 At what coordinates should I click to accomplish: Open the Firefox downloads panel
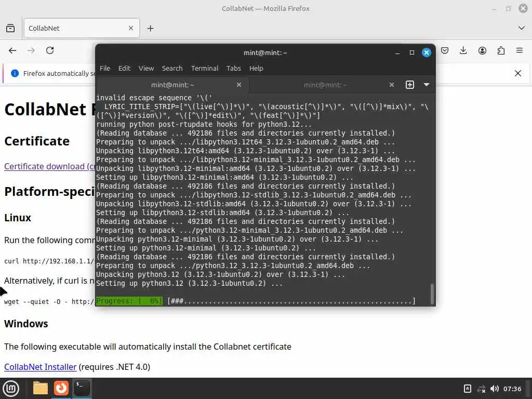point(463,50)
